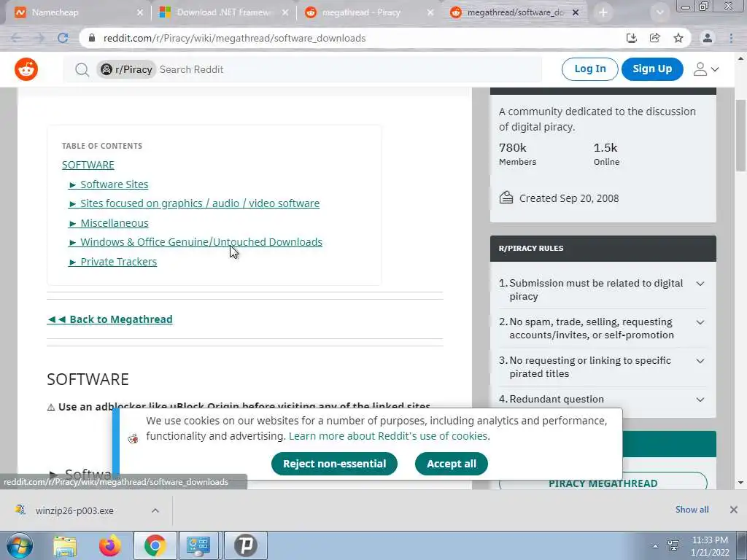The image size is (747, 560).
Task: Expand winzip26-p003.exe download options arrow
Action: coord(155,510)
